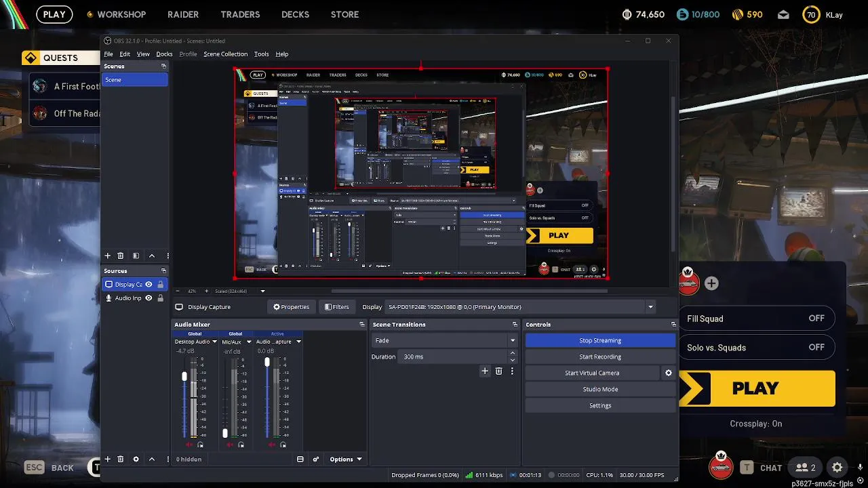Open scene filters icon in Scenes panel
The width and height of the screenshot is (868, 488).
click(x=136, y=256)
